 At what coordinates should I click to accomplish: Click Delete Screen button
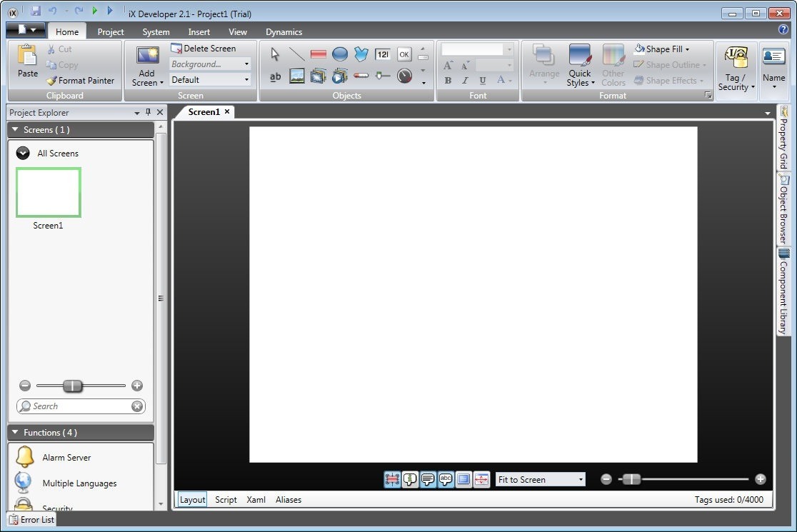[204, 49]
